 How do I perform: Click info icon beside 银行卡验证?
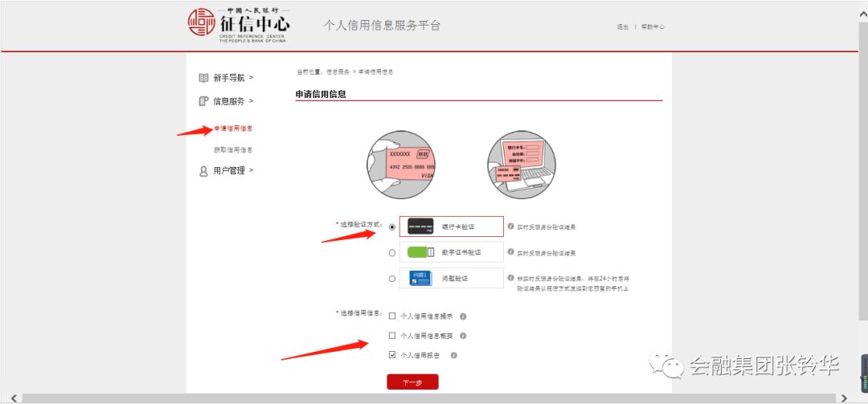click(511, 226)
